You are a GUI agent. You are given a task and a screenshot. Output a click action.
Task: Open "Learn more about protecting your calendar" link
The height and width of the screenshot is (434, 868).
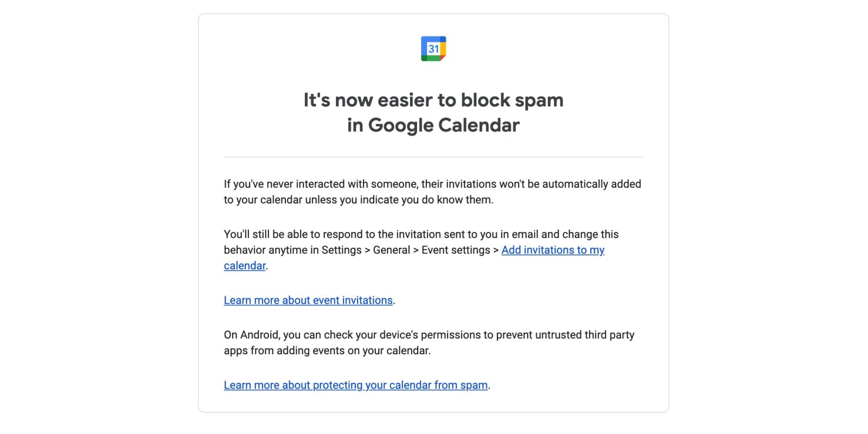click(x=356, y=385)
